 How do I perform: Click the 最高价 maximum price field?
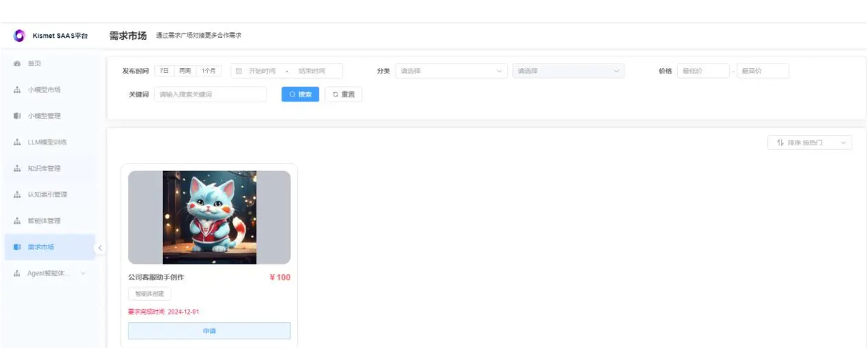click(763, 71)
